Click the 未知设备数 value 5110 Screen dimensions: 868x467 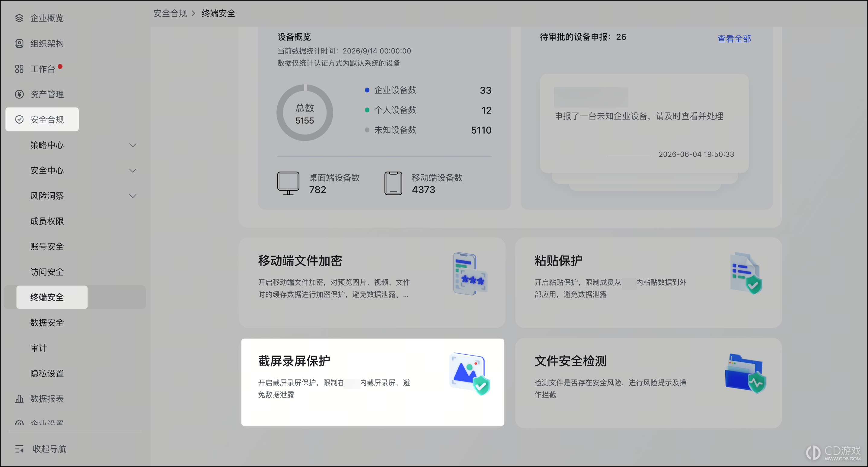point(481,130)
